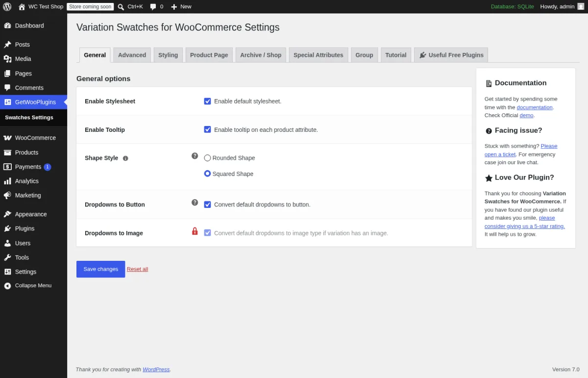This screenshot has width=588, height=378.
Task: Click the Comments icon in sidebar
Action: point(7,88)
